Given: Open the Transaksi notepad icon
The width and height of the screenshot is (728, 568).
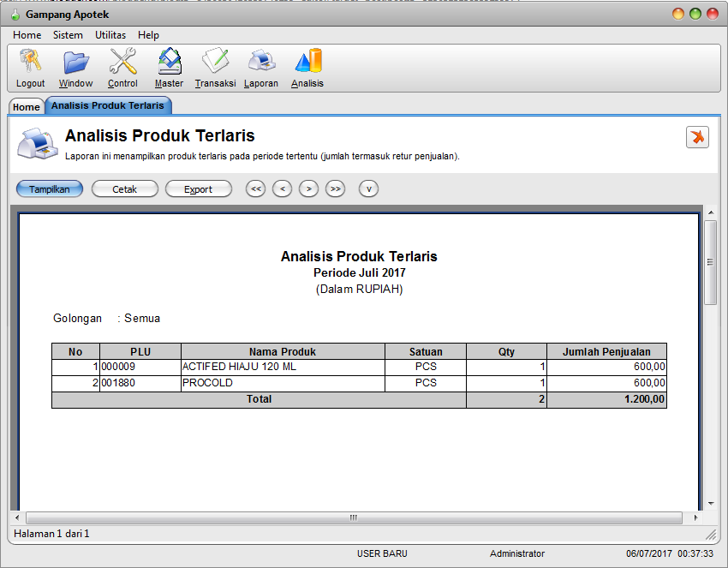Looking at the screenshot, I should coord(215,61).
